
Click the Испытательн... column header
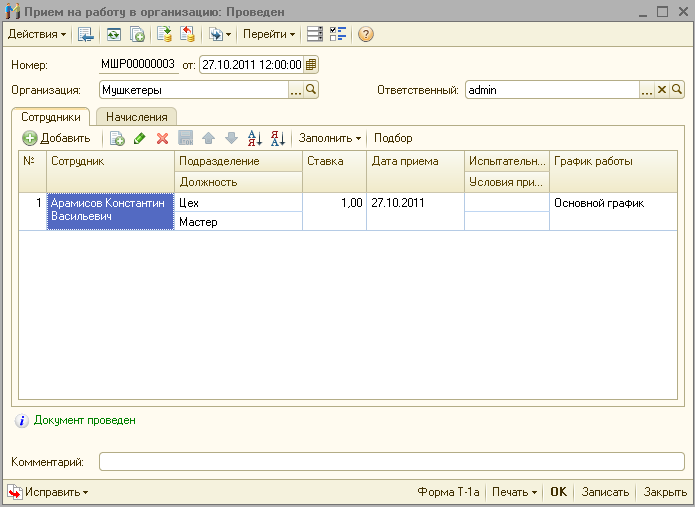tap(507, 161)
